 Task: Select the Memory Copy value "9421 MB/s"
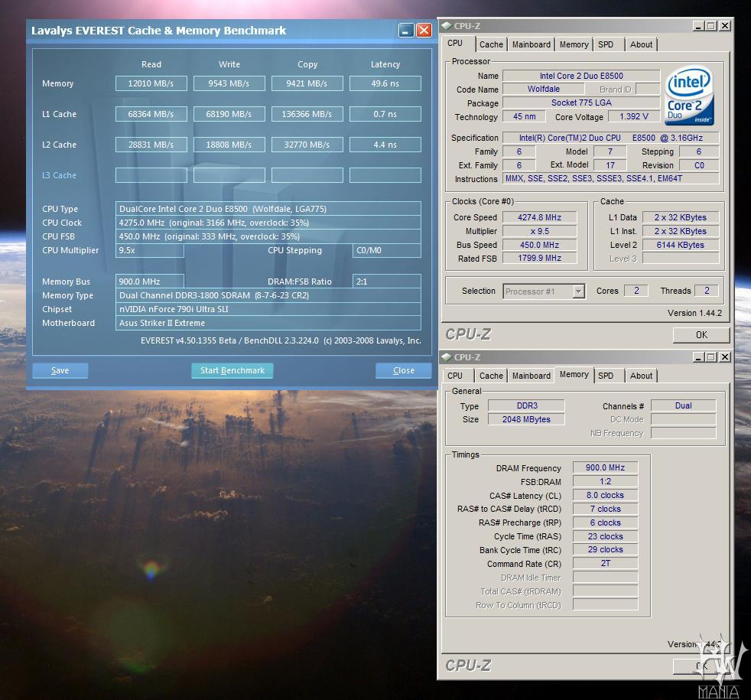pos(307,83)
